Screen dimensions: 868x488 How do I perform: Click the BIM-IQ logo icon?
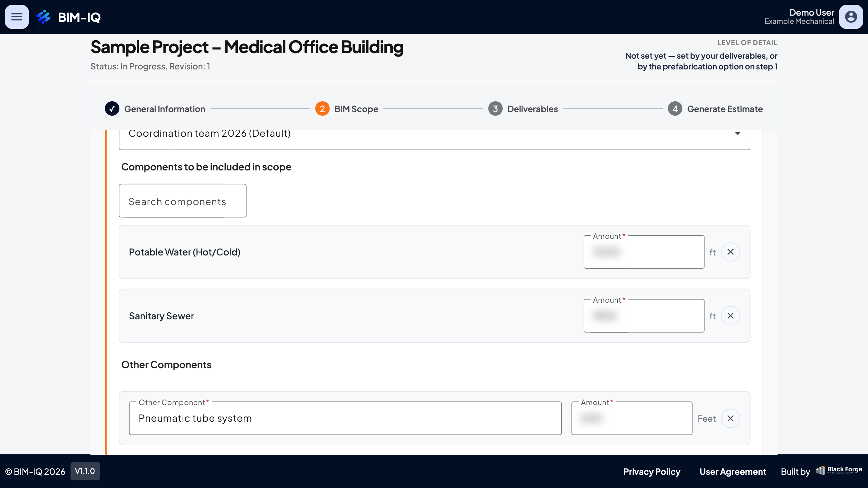click(x=43, y=17)
